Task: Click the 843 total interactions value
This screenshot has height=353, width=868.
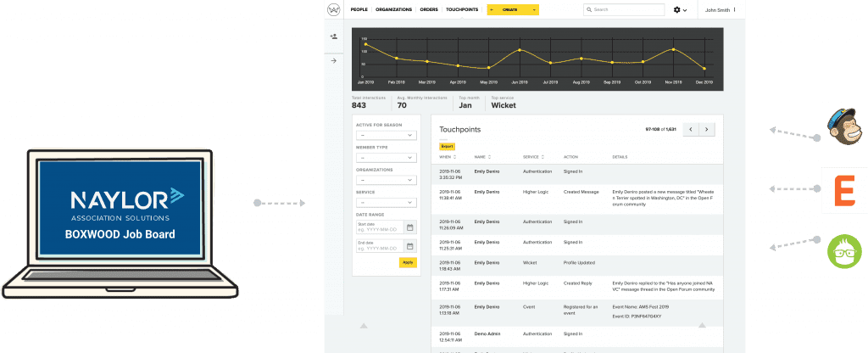Action: [359, 104]
